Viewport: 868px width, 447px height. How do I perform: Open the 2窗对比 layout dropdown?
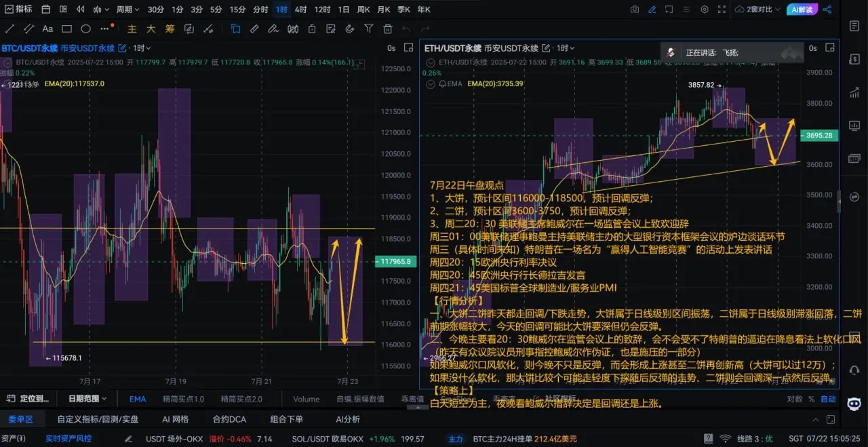pyautogui.click(x=757, y=9)
